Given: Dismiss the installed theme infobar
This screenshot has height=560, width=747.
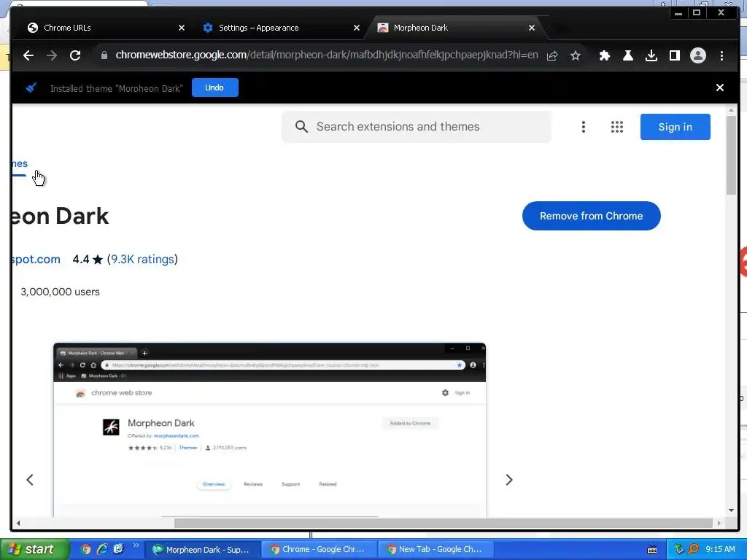Looking at the screenshot, I should coord(720,87).
